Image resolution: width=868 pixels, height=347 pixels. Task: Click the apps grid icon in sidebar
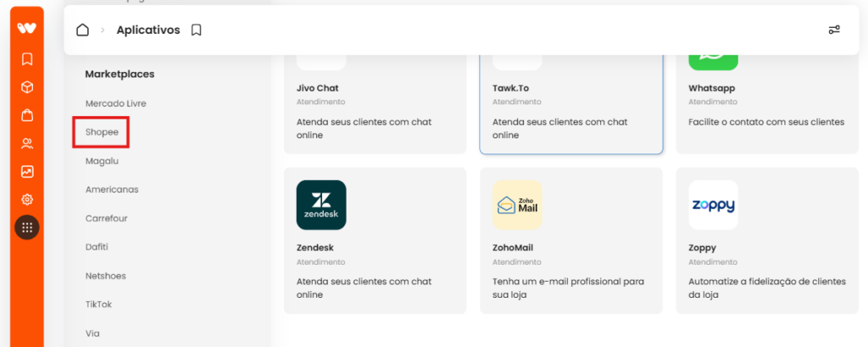click(27, 227)
